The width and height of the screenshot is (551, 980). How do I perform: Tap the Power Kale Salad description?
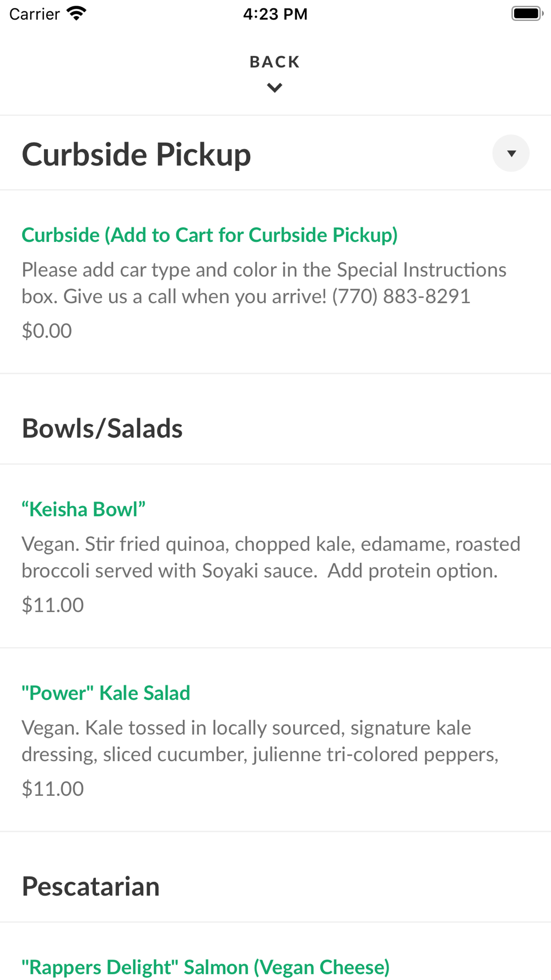260,741
